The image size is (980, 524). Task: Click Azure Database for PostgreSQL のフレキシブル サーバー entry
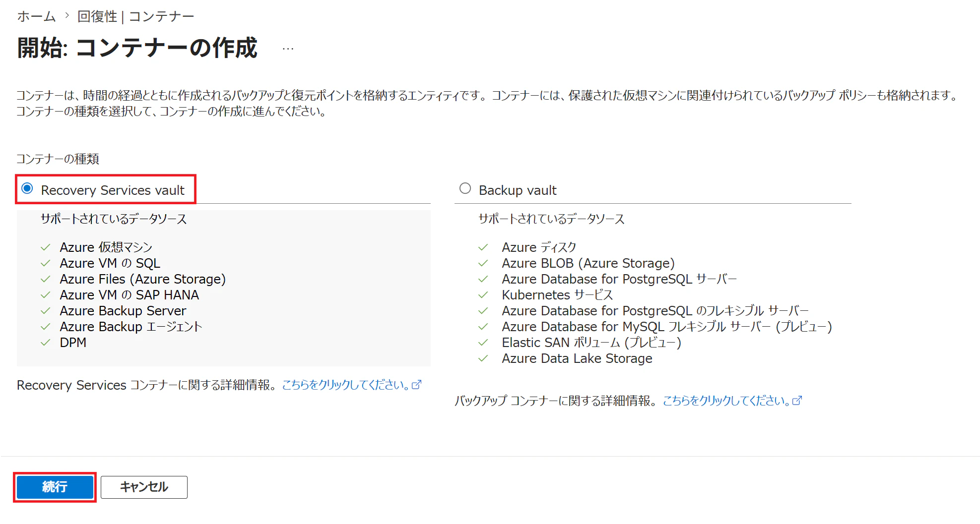pos(655,311)
